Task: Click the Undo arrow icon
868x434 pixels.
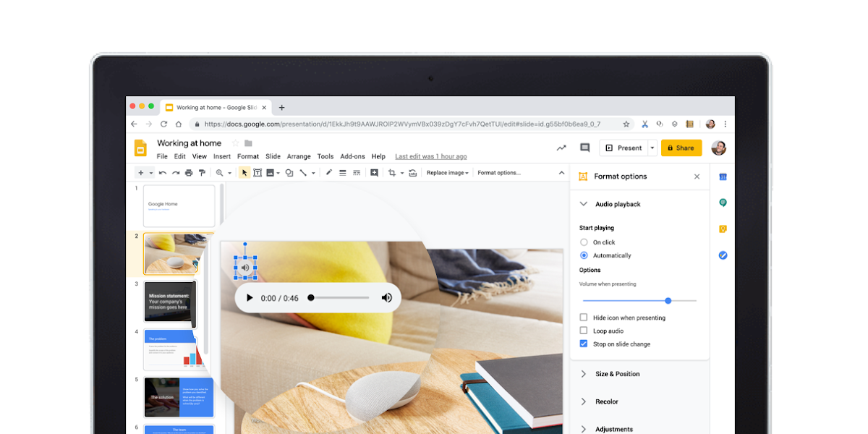Action: pyautogui.click(x=163, y=173)
